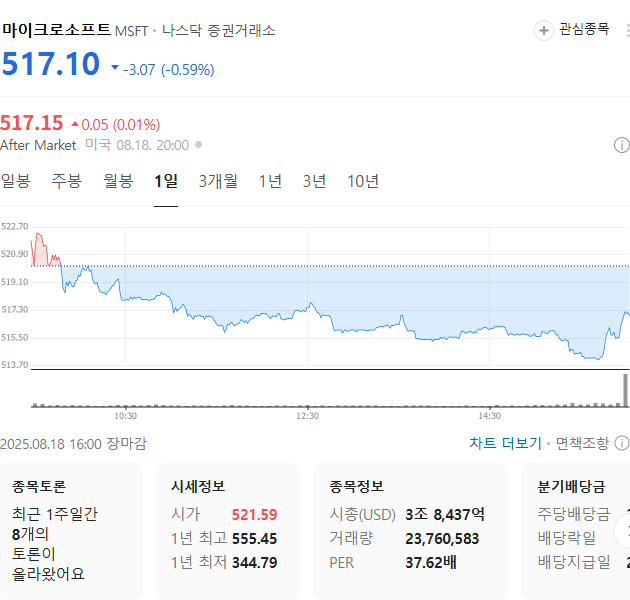
Task: Switch to the 주봉 chart tab
Action: [x=67, y=181]
